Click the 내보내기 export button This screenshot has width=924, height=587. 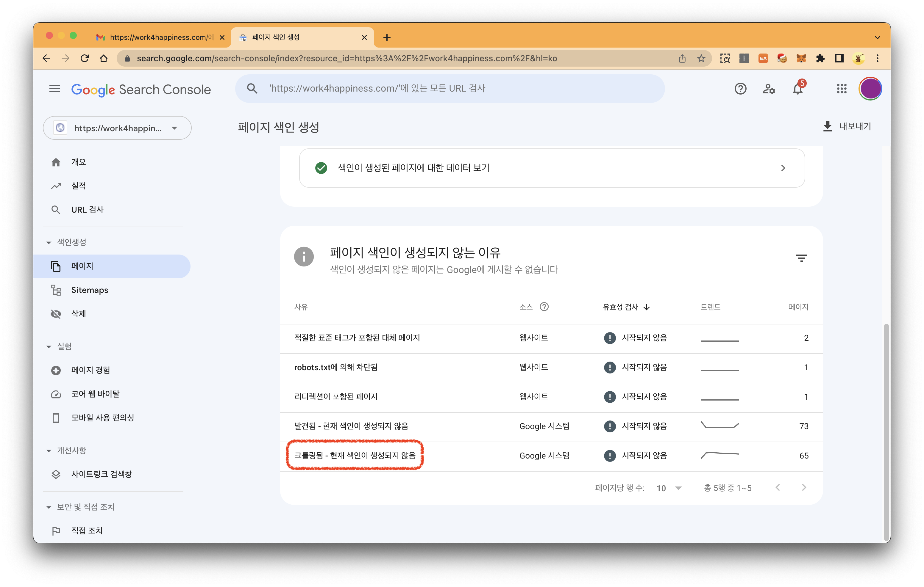click(x=847, y=126)
